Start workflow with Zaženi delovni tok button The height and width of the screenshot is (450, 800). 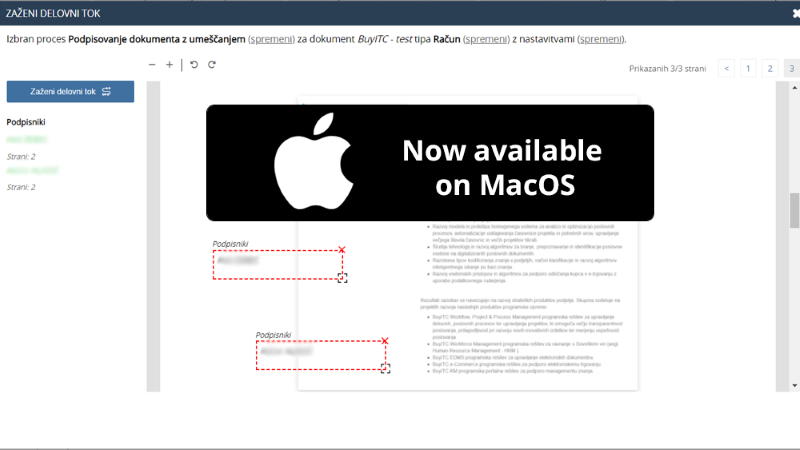70,91
